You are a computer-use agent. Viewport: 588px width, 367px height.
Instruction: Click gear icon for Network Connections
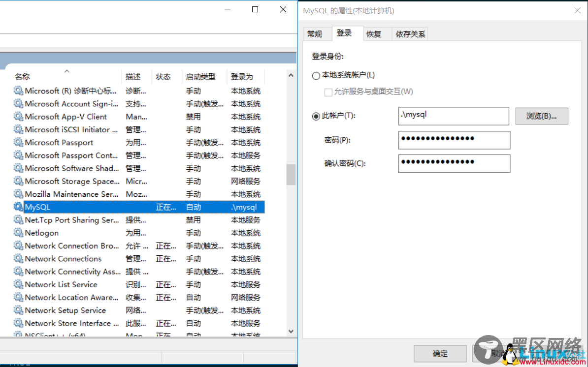coord(18,258)
